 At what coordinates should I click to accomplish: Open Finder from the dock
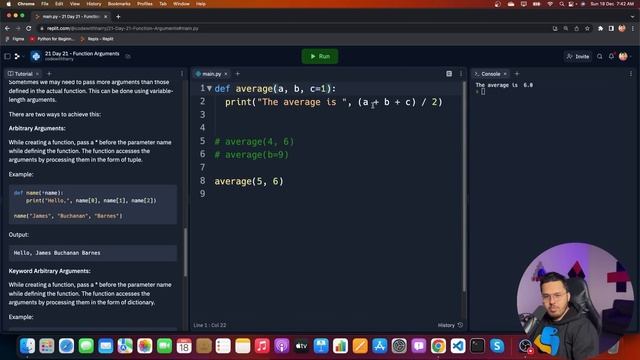[x=27, y=346]
